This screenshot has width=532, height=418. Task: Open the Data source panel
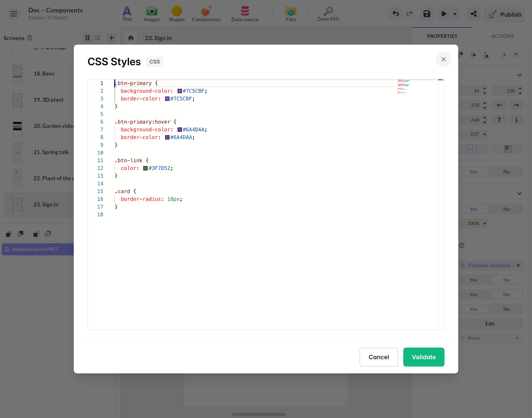point(245,14)
